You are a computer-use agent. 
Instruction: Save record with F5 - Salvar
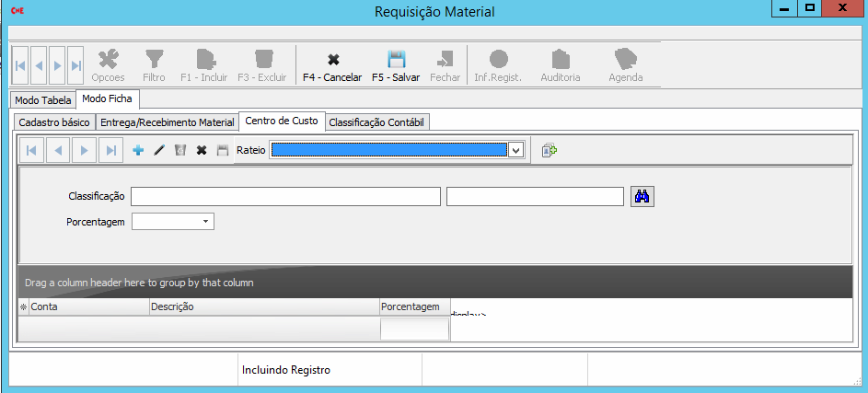pos(396,66)
